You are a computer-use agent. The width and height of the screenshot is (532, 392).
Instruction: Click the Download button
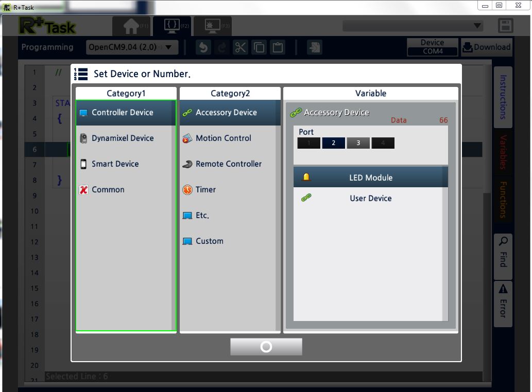point(486,47)
